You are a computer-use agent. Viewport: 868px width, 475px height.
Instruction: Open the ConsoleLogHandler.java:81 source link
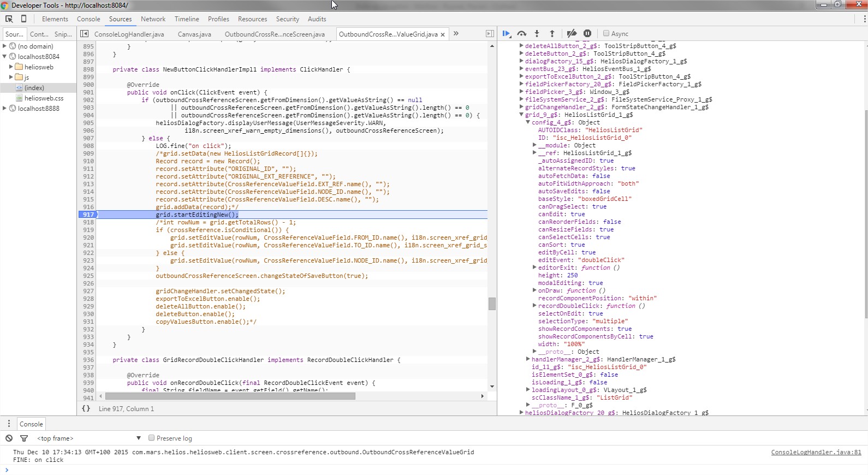click(816, 452)
